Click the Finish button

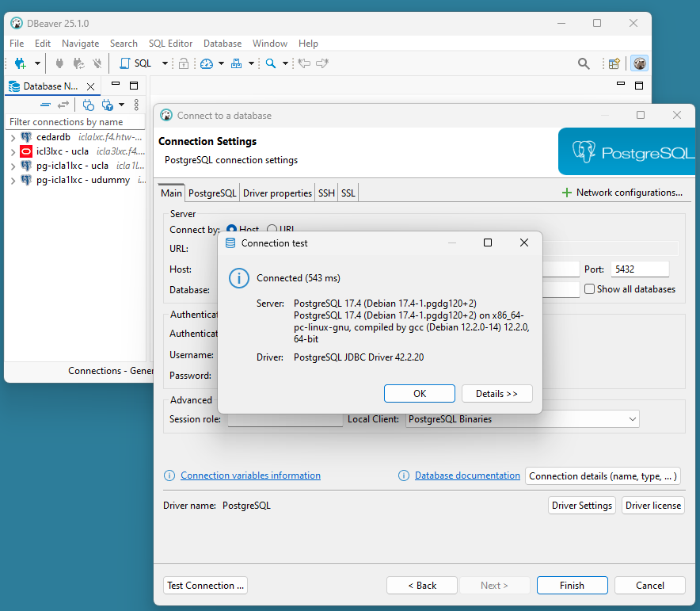[x=572, y=585]
